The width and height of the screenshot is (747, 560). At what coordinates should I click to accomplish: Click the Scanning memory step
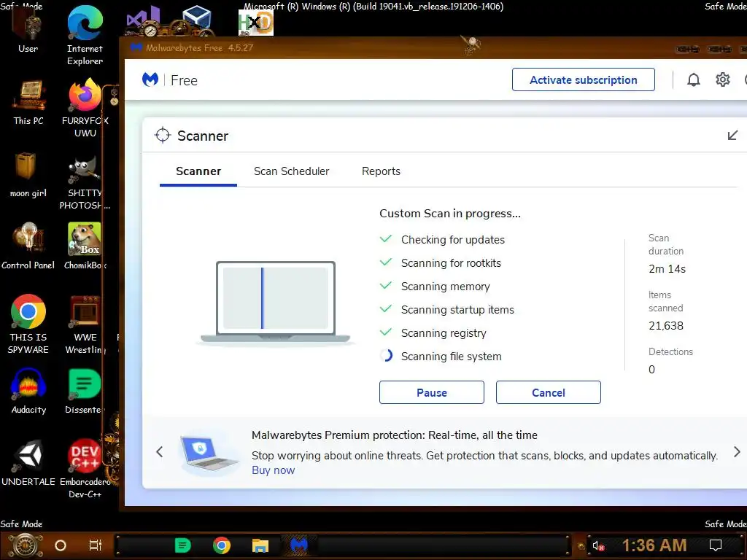point(445,286)
